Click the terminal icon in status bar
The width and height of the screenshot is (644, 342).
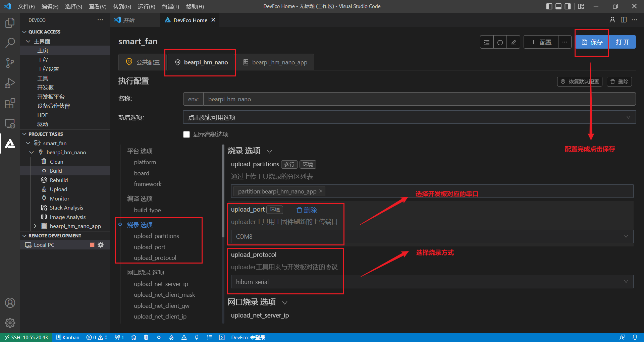[x=222, y=337]
